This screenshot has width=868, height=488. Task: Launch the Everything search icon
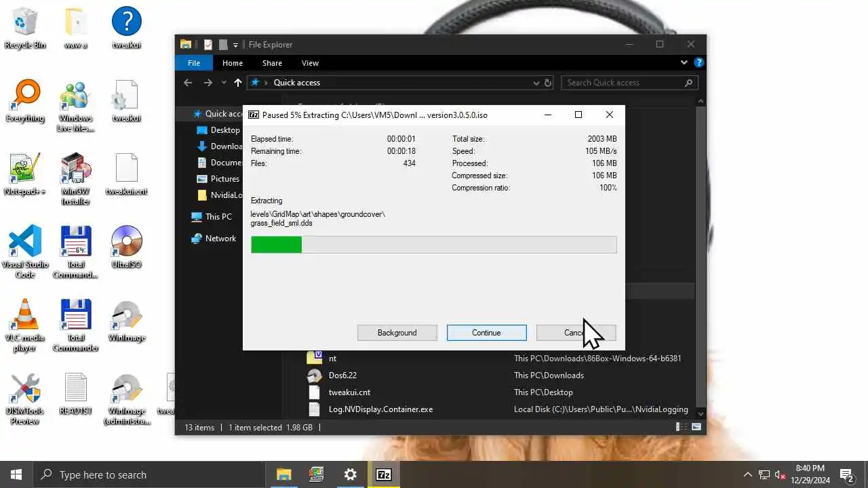tap(25, 101)
